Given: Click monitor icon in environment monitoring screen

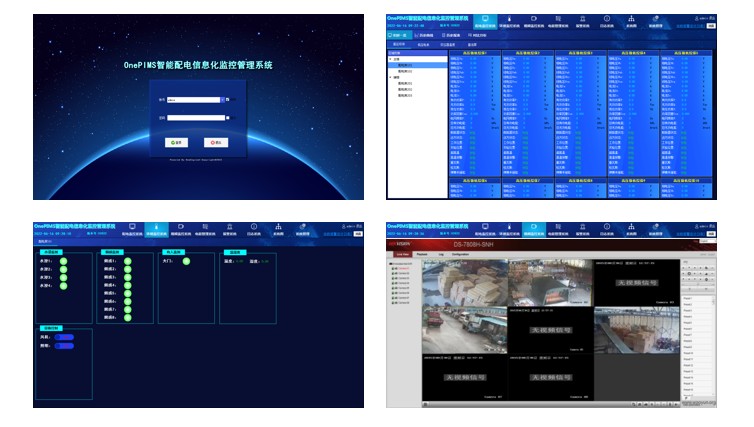Looking at the screenshot, I should point(132,226).
